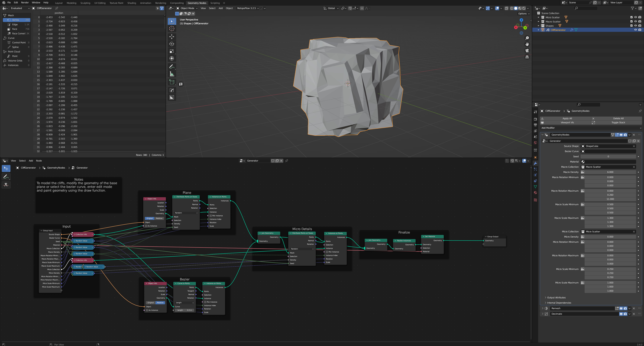Toggle camera view icon in viewport
Viewport: 644px width, 346px height.
[527, 50]
